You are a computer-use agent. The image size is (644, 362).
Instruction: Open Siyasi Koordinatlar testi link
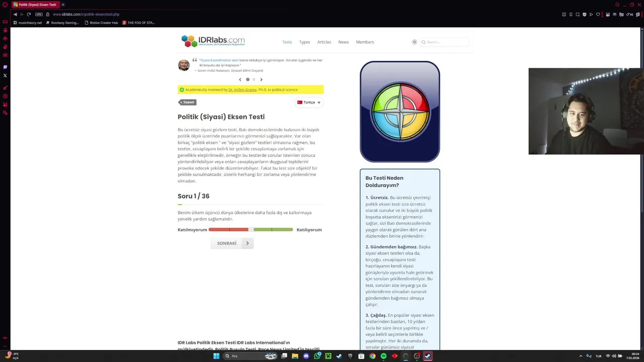219,60
